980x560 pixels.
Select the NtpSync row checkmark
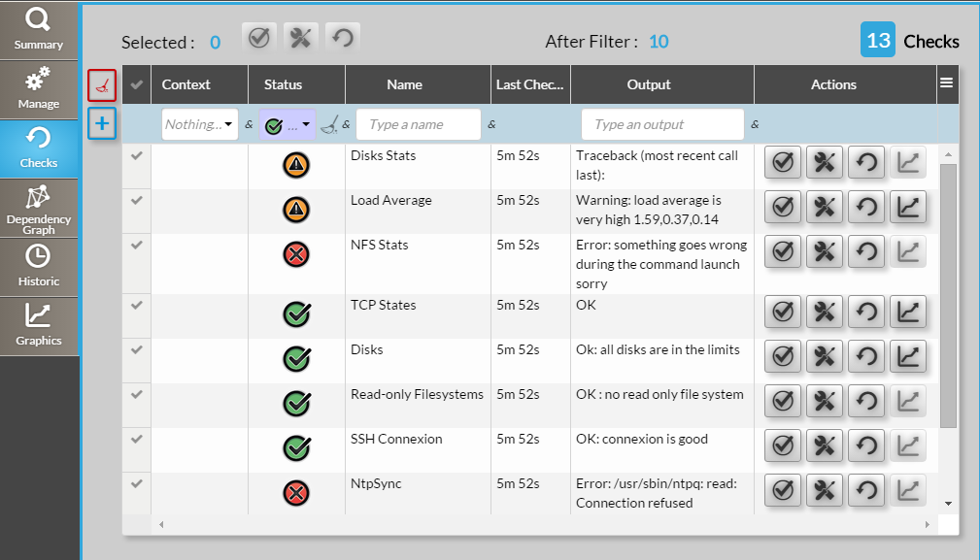point(137,483)
